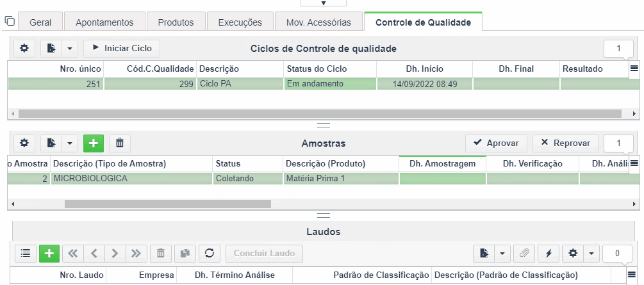Sort by Dh. Verificação column header
This screenshot has height=285, width=644.
(533, 164)
